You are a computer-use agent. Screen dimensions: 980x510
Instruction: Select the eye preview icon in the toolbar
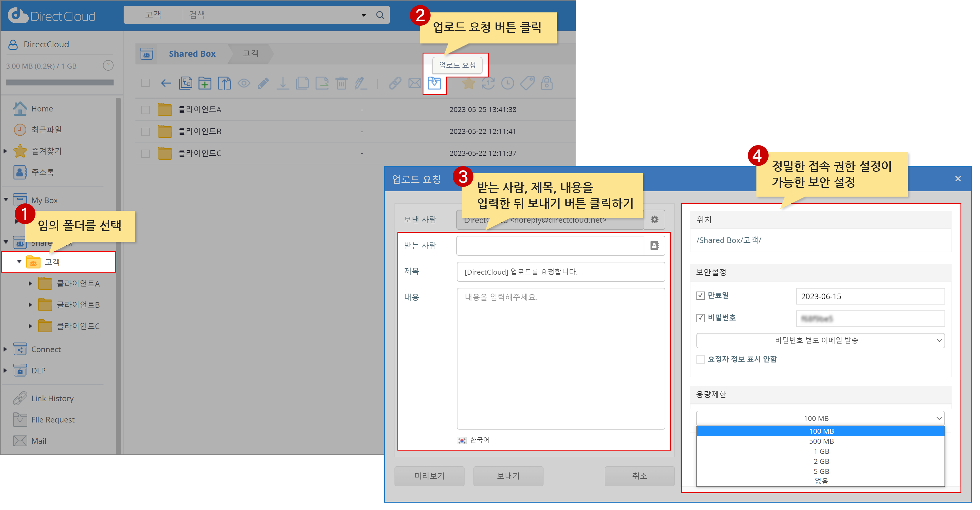click(x=244, y=83)
